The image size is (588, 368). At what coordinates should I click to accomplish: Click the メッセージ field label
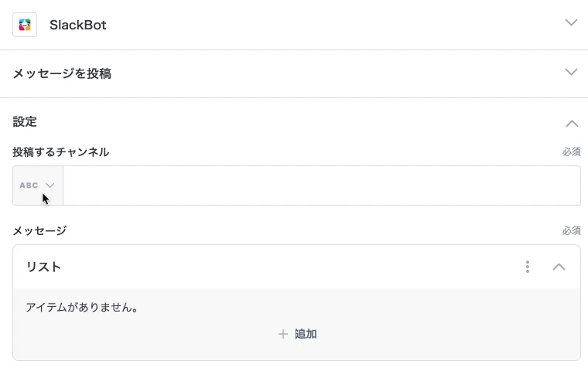(39, 230)
